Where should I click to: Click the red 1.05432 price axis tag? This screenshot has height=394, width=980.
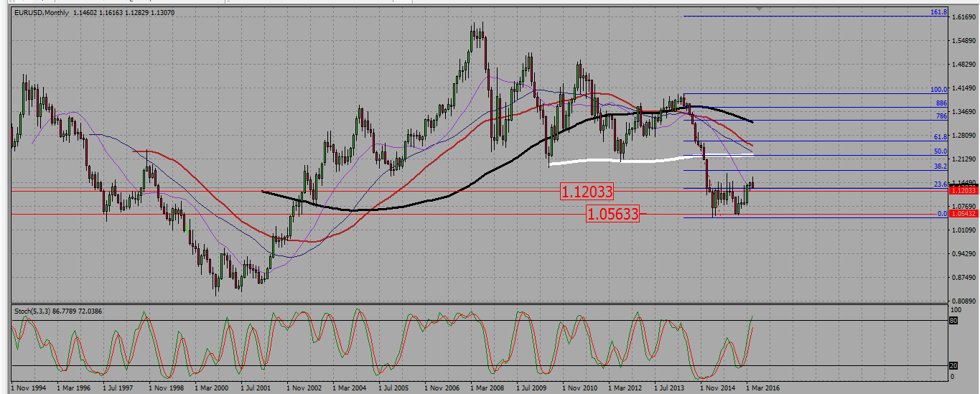pos(963,214)
